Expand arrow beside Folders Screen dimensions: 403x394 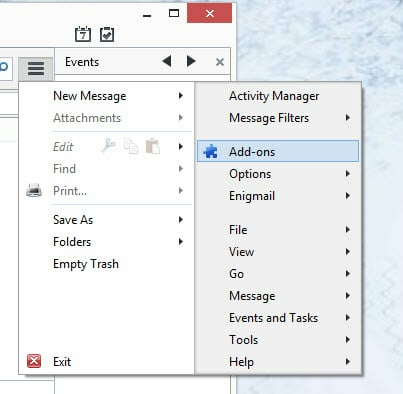click(x=181, y=241)
